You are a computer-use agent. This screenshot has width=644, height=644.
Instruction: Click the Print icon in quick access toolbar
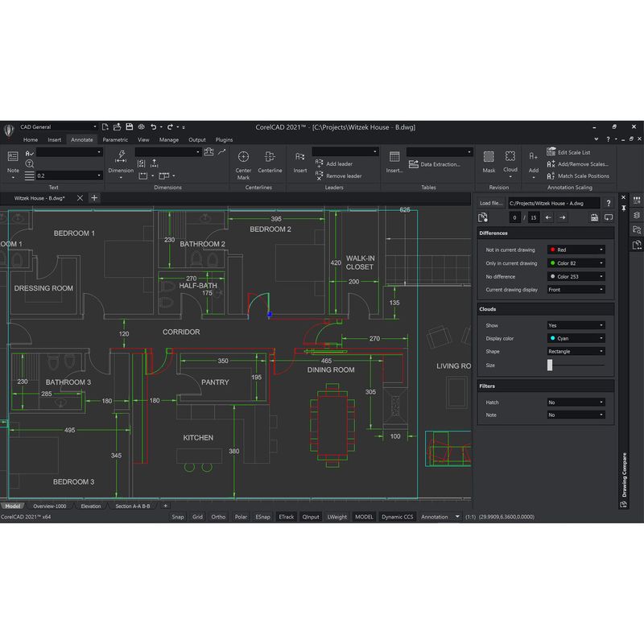[x=142, y=127]
